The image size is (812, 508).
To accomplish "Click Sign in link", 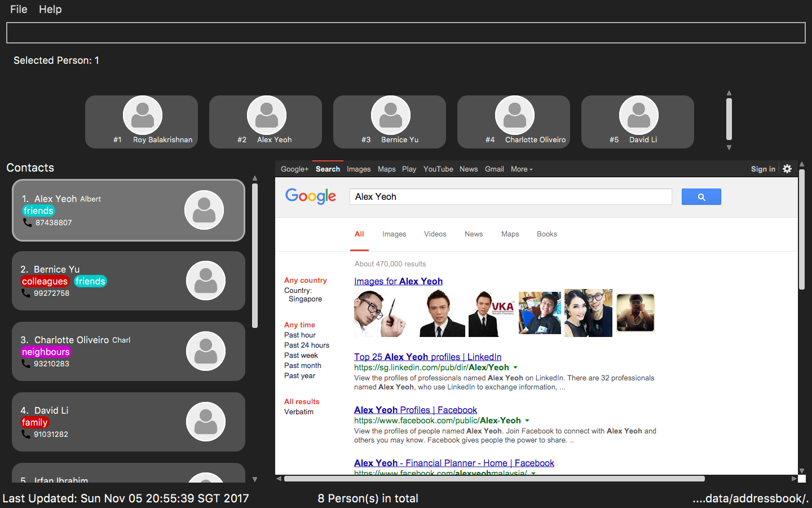I will tap(763, 169).
